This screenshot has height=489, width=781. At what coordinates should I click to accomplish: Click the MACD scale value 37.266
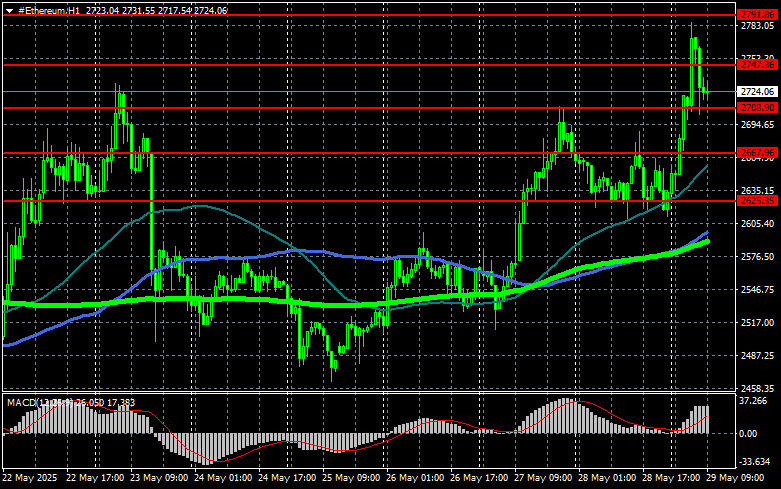pos(753,401)
